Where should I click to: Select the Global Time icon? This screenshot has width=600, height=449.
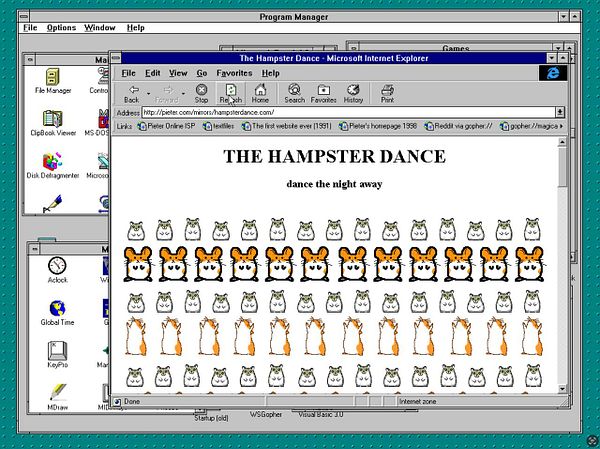57,313
